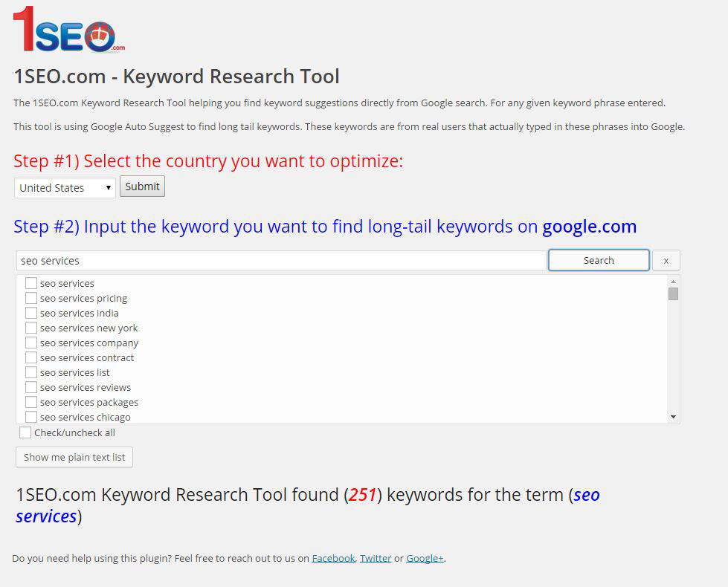Check the 'seo services reviews' checkbox

[x=31, y=387]
